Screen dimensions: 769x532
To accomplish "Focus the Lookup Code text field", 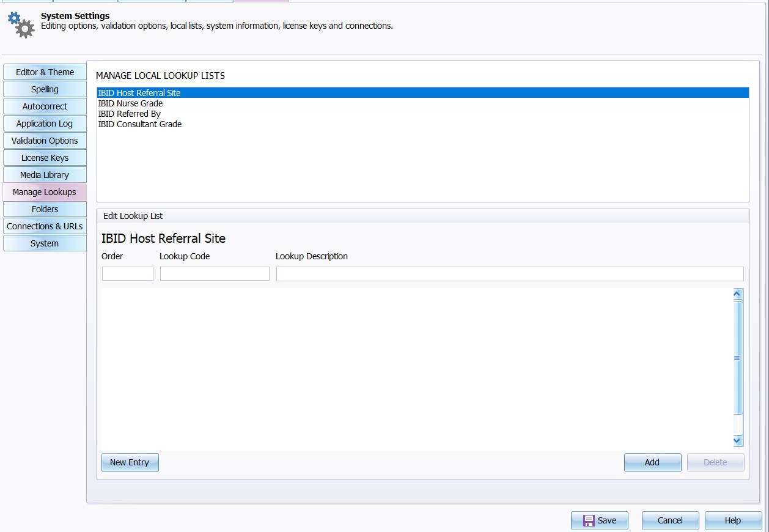I will click(215, 274).
